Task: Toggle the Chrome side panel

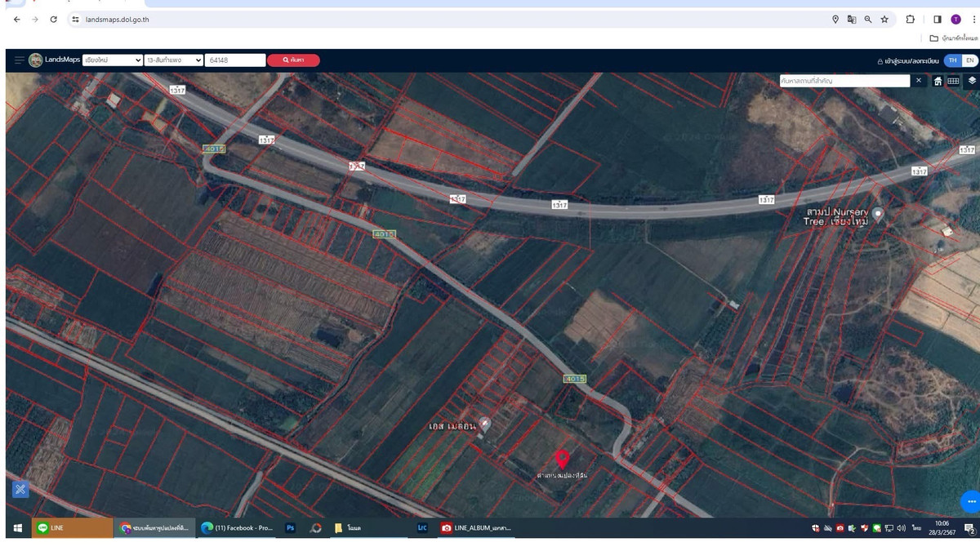Action: [x=938, y=20]
